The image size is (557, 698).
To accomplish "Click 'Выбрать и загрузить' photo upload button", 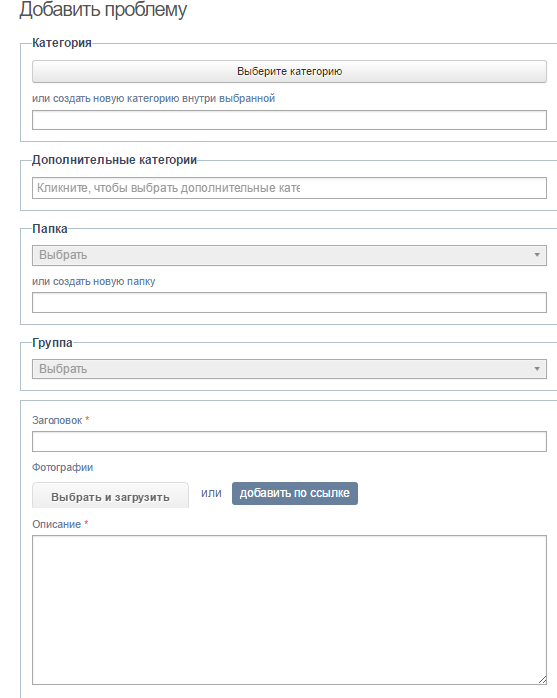I will click(x=110, y=495).
